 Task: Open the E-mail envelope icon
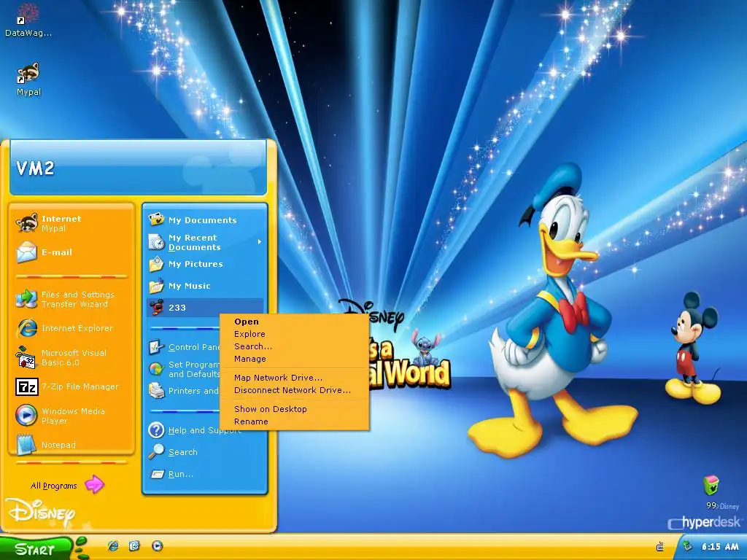point(27,252)
